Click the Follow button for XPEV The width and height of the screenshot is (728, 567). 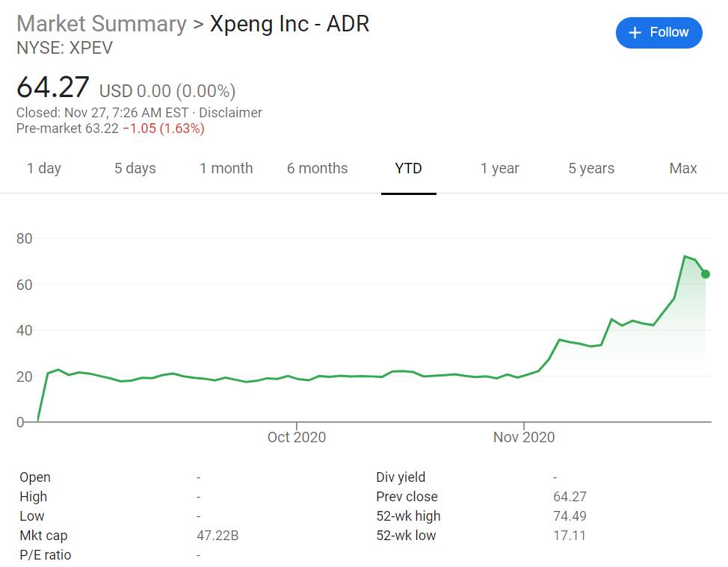point(658,32)
